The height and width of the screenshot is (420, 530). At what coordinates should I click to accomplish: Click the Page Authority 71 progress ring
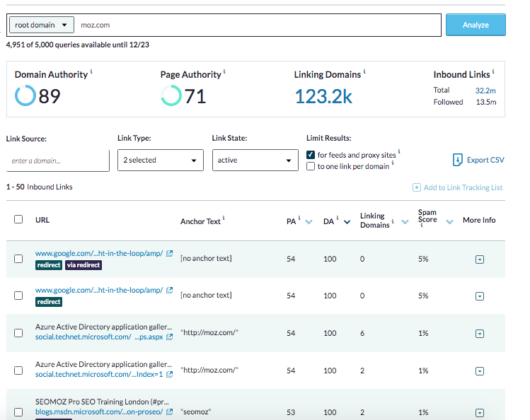171,95
